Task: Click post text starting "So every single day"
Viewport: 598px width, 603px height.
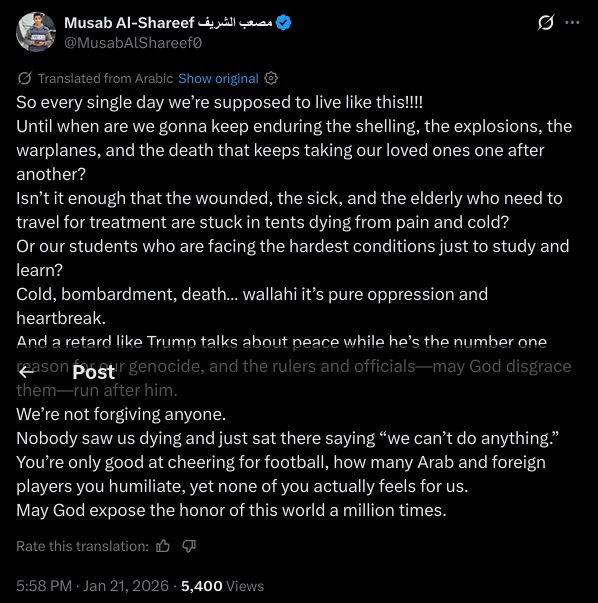Action: pyautogui.click(x=220, y=102)
